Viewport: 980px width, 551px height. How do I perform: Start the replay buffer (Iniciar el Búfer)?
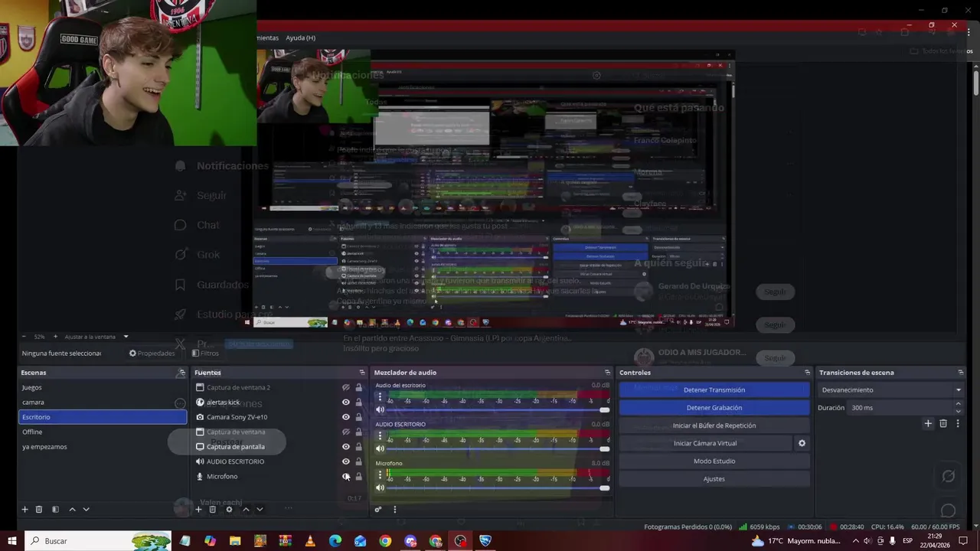click(714, 425)
